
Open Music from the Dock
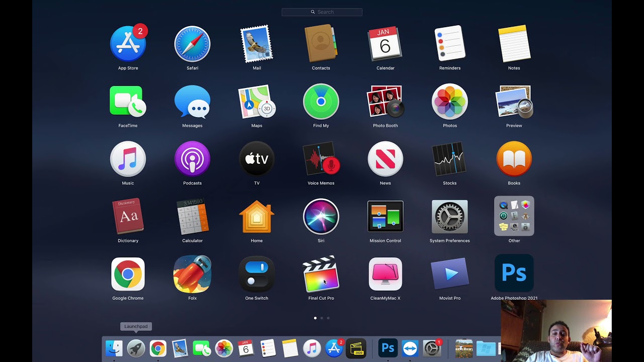point(312,348)
